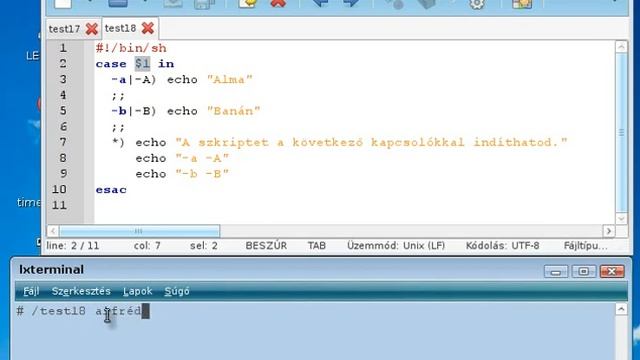
Task: Click the BESZÚR insert mode indicator
Action: 266,246
